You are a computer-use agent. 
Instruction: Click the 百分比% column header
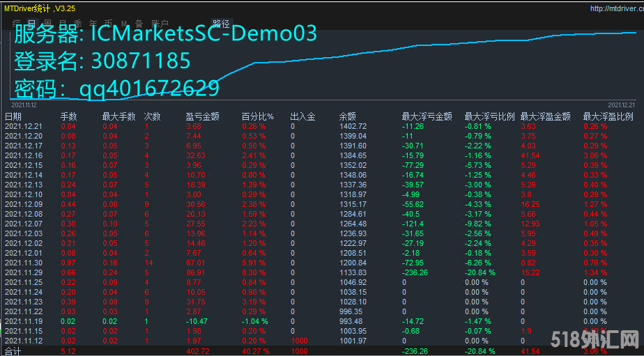click(257, 116)
